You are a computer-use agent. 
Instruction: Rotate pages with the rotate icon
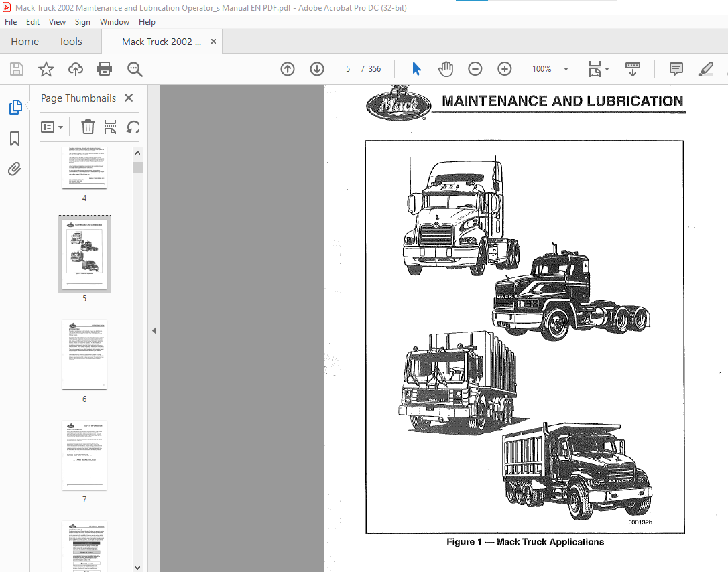133,127
